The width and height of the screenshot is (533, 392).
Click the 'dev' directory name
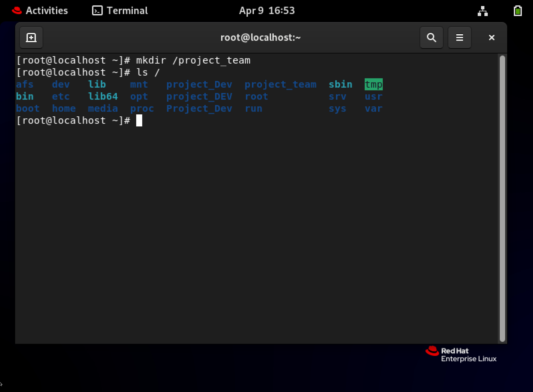point(61,85)
